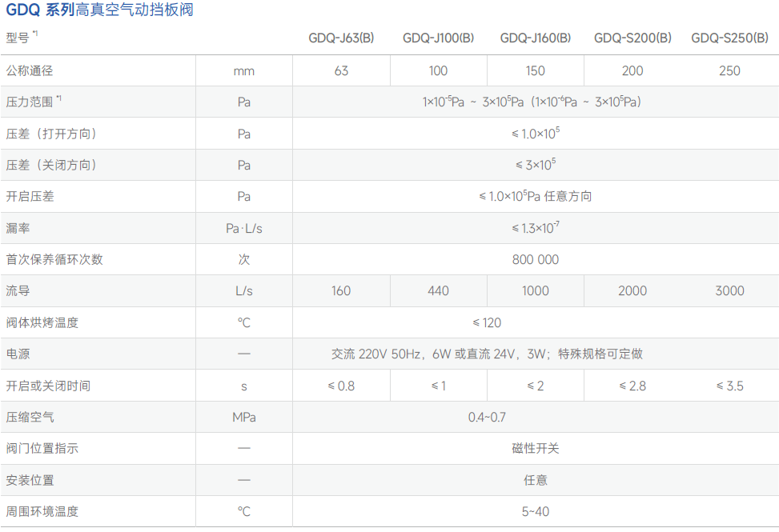Select the mm unit cell
The width and height of the screenshot is (779, 532).
tap(244, 71)
